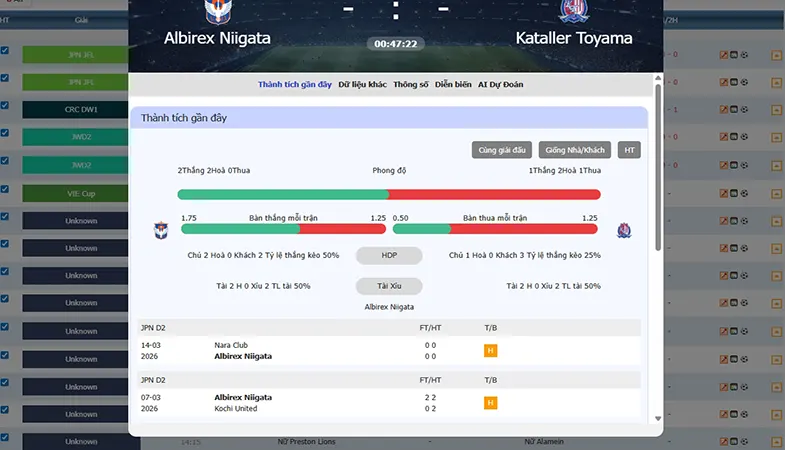Open the analysis chart icon in the CRC DW1 row
Viewport: 785px width, 450px height.
(x=724, y=110)
